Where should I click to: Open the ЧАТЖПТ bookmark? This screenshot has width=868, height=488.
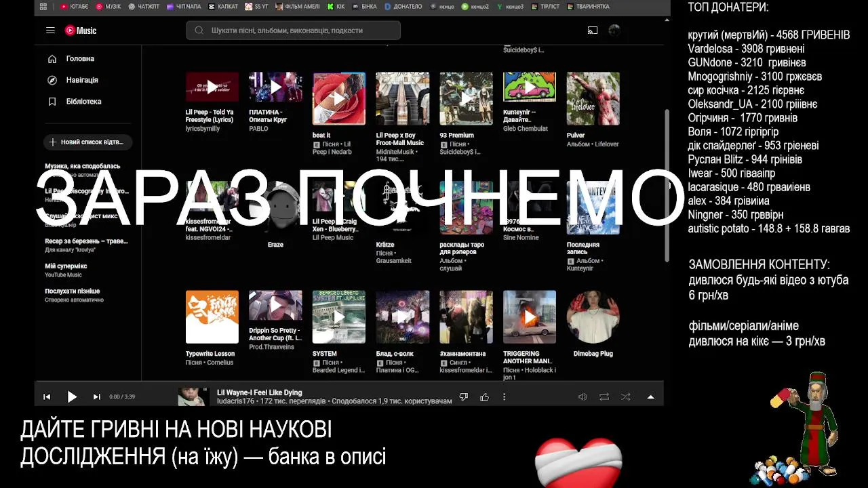(144, 7)
